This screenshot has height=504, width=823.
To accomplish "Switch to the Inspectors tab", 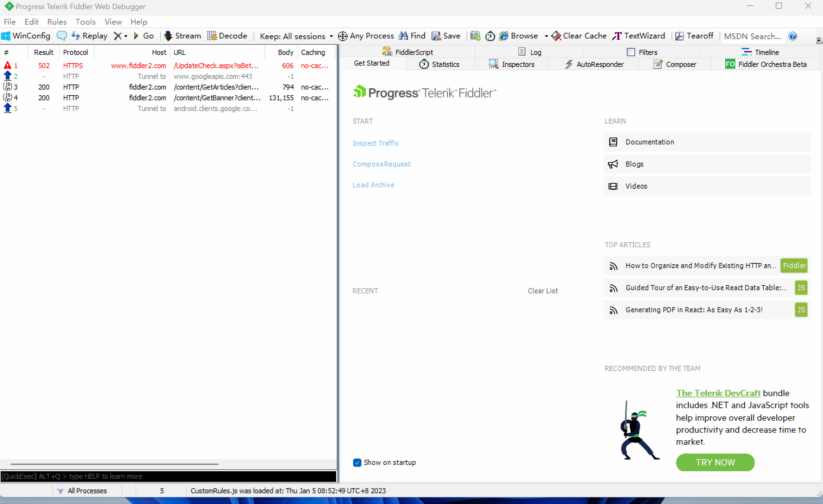I will [x=511, y=64].
